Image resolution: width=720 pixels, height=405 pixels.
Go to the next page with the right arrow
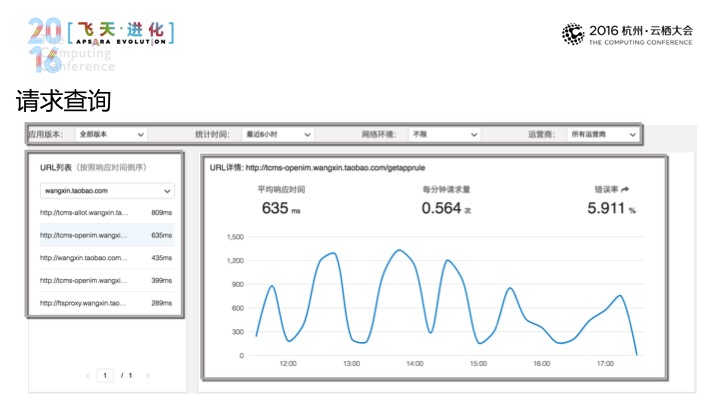pos(148,376)
